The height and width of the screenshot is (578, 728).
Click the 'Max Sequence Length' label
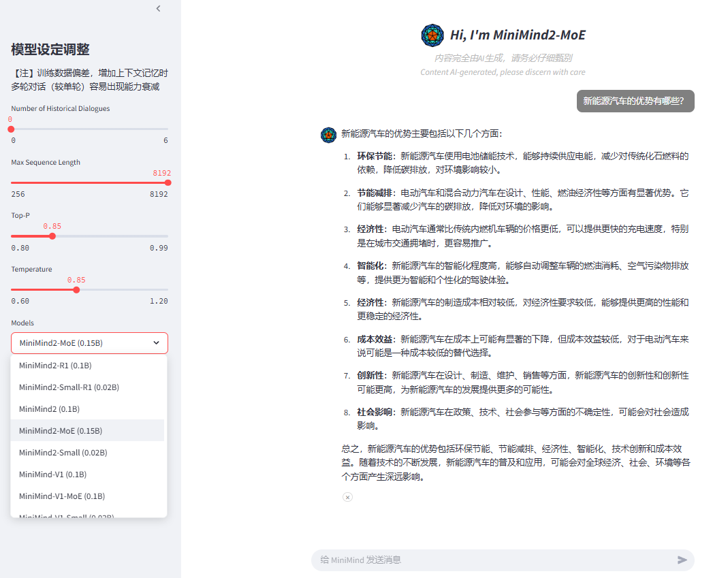coord(46,163)
